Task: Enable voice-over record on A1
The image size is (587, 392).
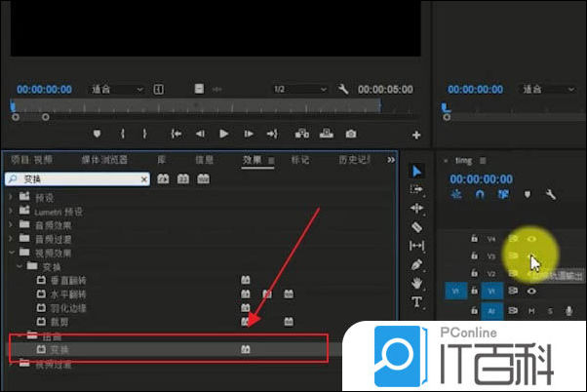Action: click(x=569, y=311)
